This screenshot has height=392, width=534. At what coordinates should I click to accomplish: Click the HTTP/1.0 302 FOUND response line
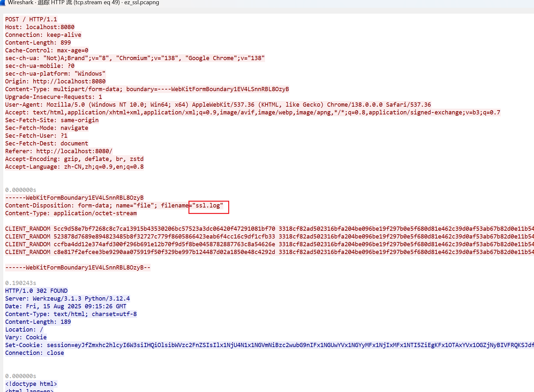[x=36, y=291]
